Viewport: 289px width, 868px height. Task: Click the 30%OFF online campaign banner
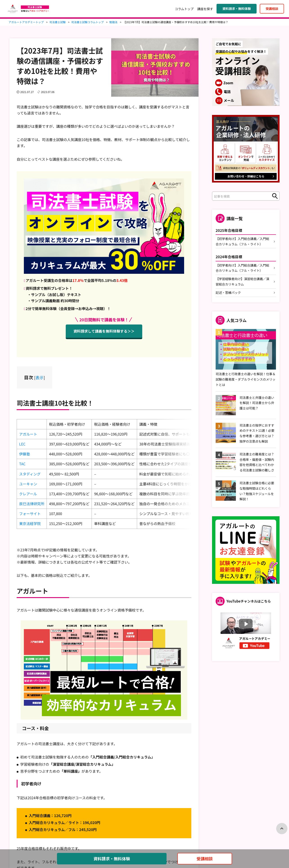click(104, 226)
